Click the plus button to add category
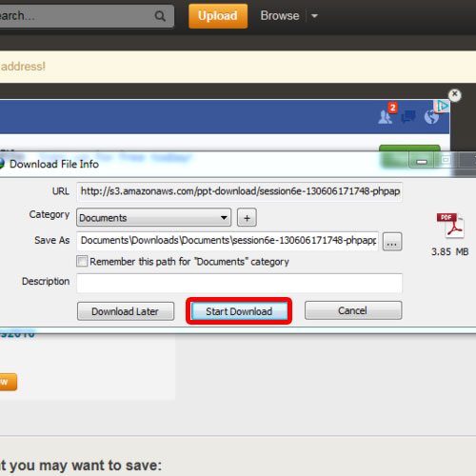 247,218
